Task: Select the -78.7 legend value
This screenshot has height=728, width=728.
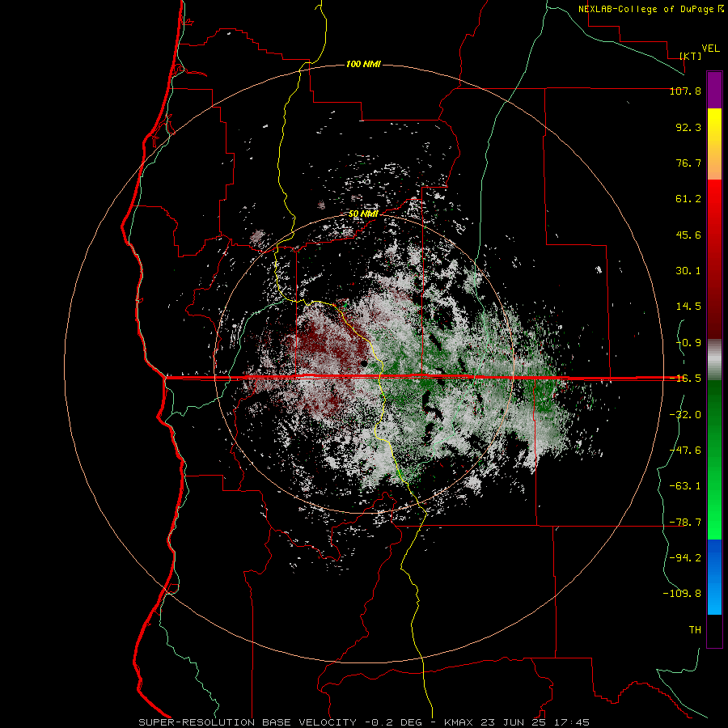Action: point(685,522)
